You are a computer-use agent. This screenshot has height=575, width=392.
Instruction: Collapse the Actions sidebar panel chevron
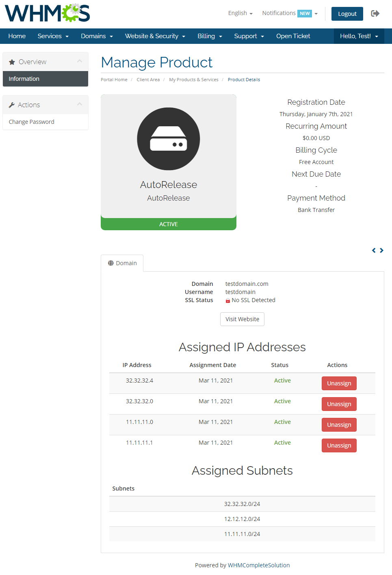click(80, 104)
